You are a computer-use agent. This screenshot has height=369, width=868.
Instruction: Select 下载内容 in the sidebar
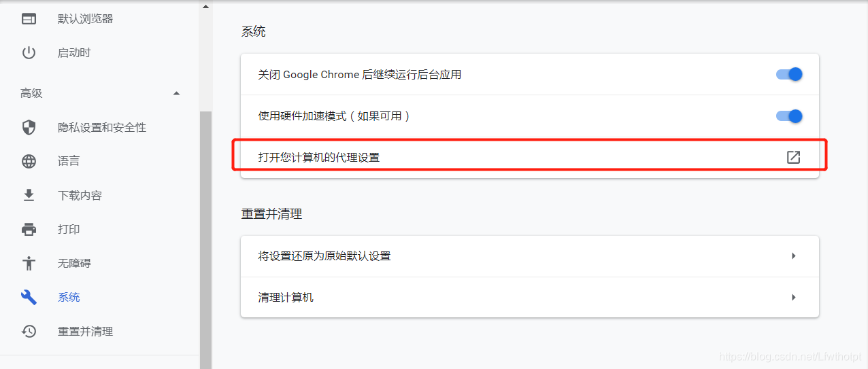click(80, 196)
